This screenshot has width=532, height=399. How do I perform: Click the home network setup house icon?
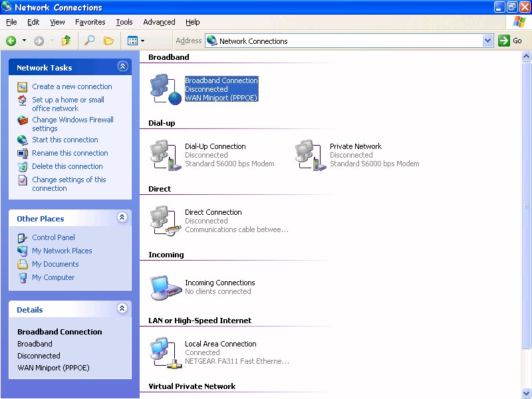[23, 100]
